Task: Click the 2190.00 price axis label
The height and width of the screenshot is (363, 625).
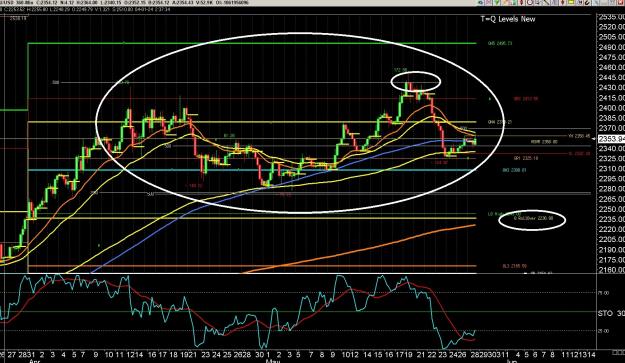Action: pyautogui.click(x=611, y=250)
